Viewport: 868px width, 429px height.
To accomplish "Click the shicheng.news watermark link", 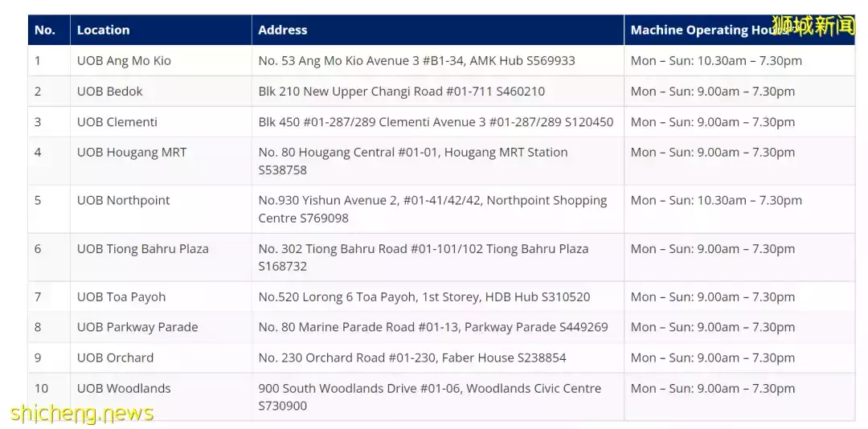I will click(x=82, y=414).
